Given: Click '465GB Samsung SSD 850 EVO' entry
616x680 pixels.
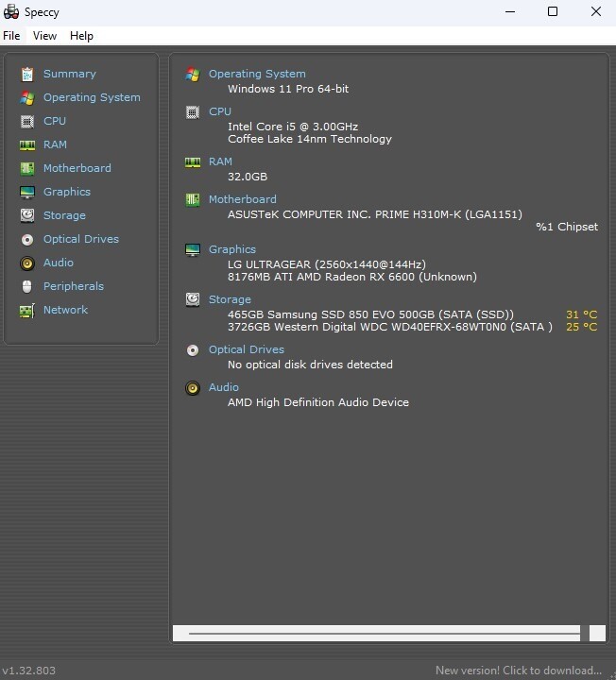Looking at the screenshot, I should point(370,314).
